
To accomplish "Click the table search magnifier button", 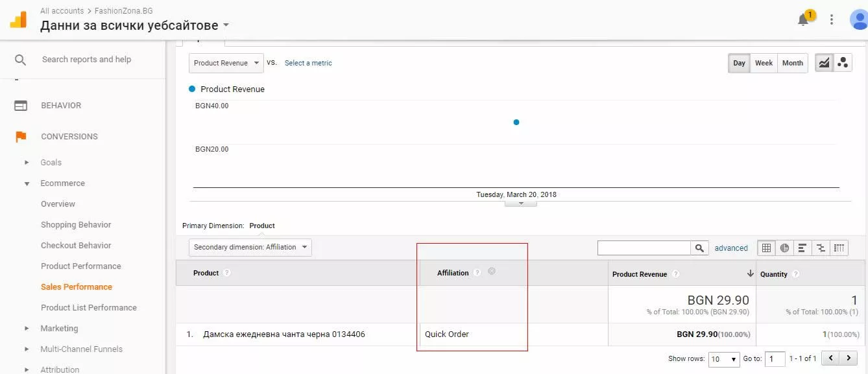I will [699, 248].
